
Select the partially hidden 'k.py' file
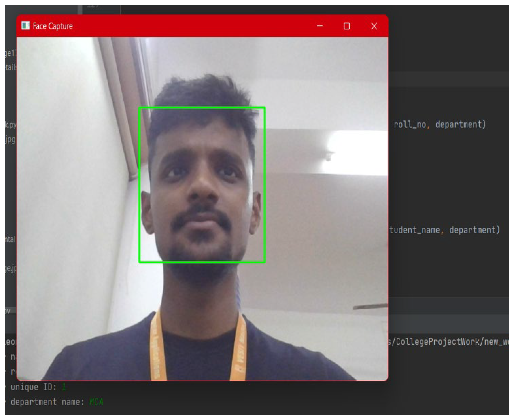point(10,125)
